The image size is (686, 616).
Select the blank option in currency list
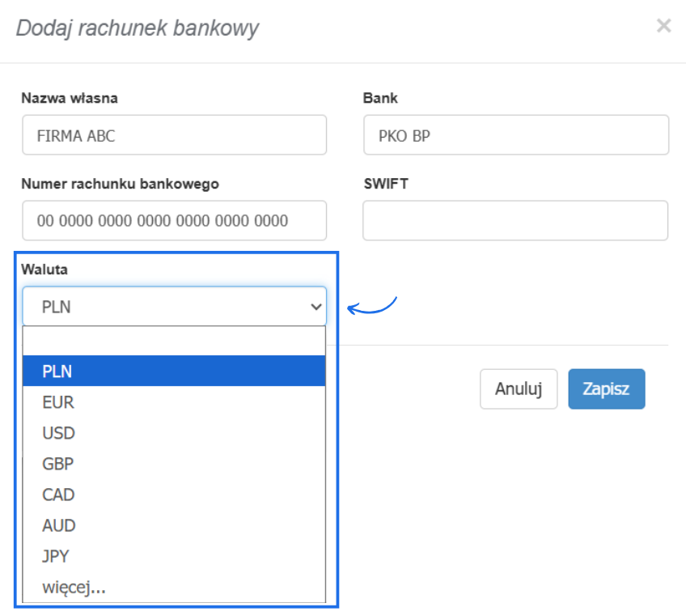tap(174, 341)
